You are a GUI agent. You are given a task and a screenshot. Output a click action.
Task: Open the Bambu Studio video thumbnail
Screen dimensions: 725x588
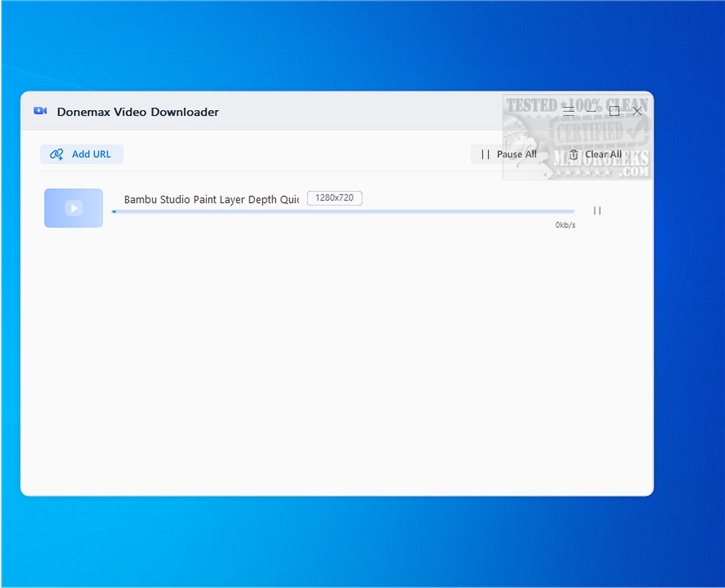[x=73, y=208]
